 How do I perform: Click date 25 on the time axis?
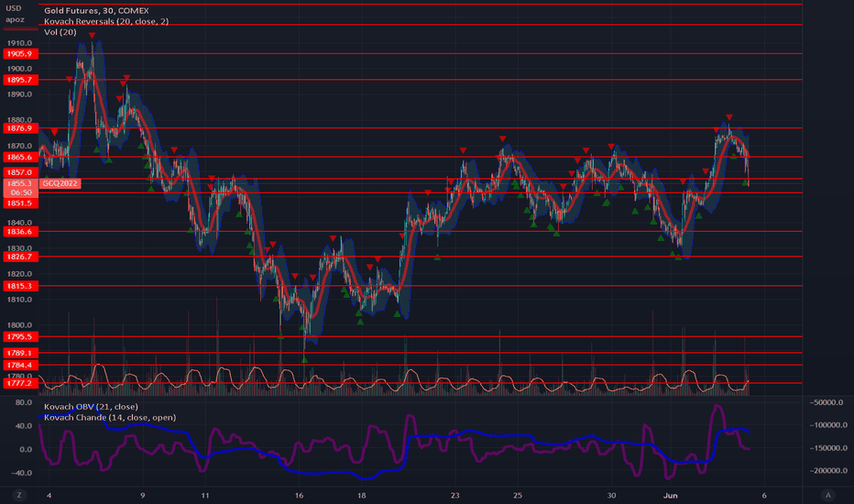(518, 495)
